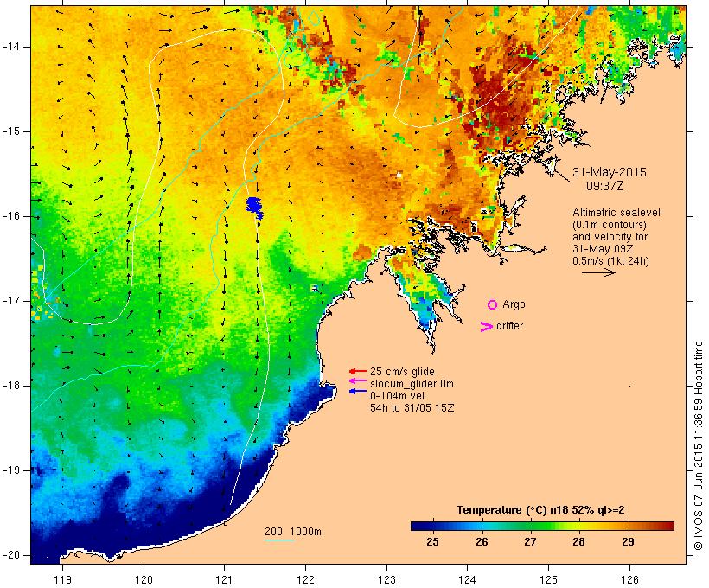Click the longitude axis label 125
This screenshot has height=588, width=709.
(x=548, y=580)
